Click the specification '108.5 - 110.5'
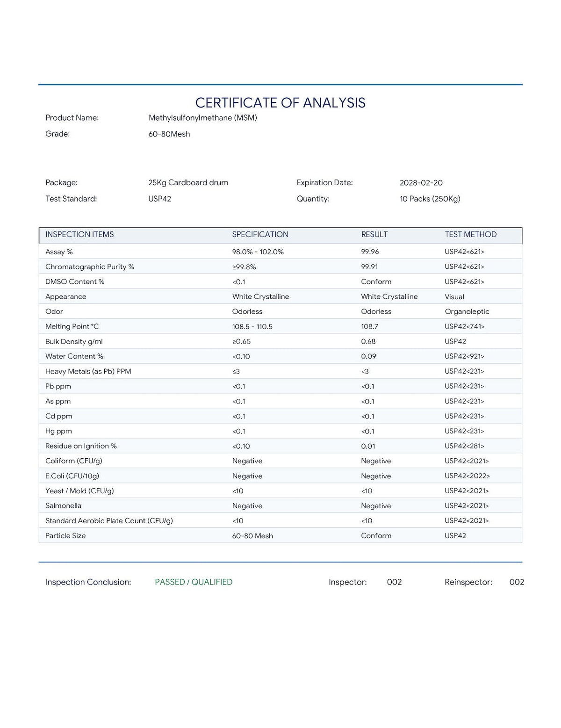The width and height of the screenshot is (561, 728). (252, 327)
